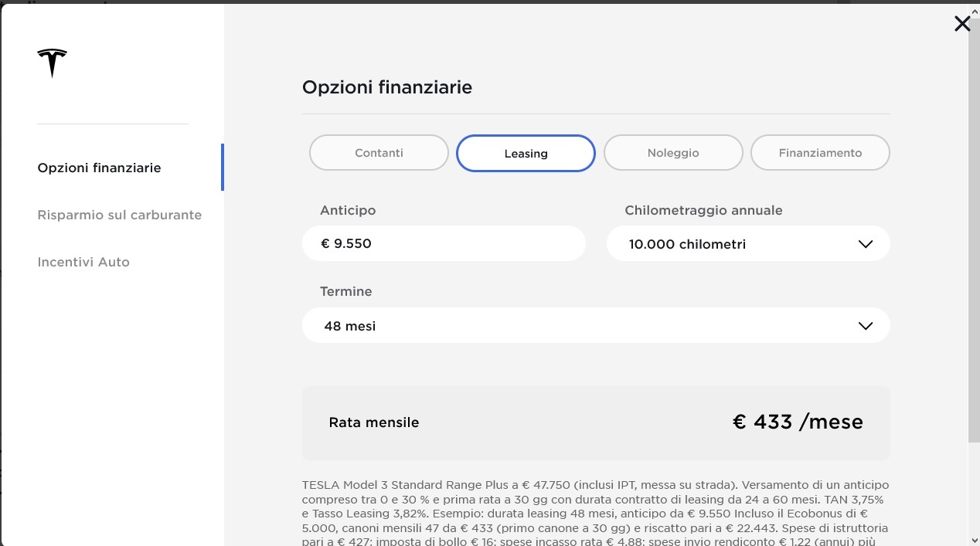
Task: Click the vertical scrollbar track
Action: (x=974, y=487)
